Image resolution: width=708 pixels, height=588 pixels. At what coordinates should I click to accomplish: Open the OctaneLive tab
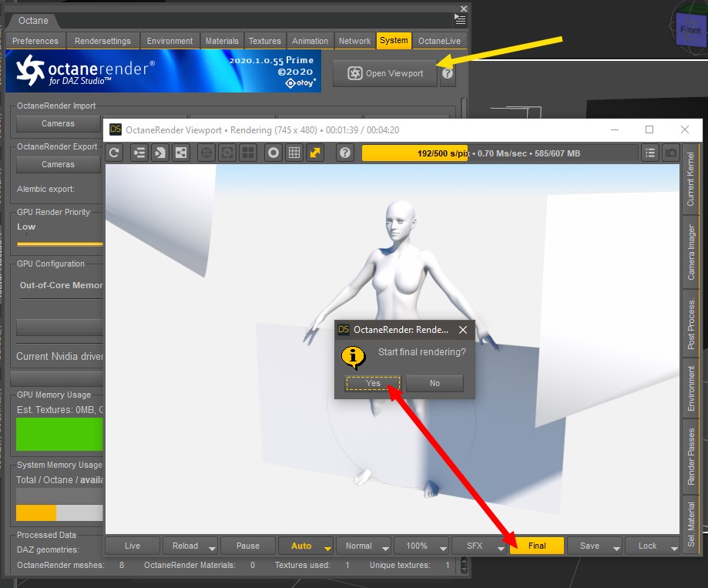pyautogui.click(x=439, y=41)
